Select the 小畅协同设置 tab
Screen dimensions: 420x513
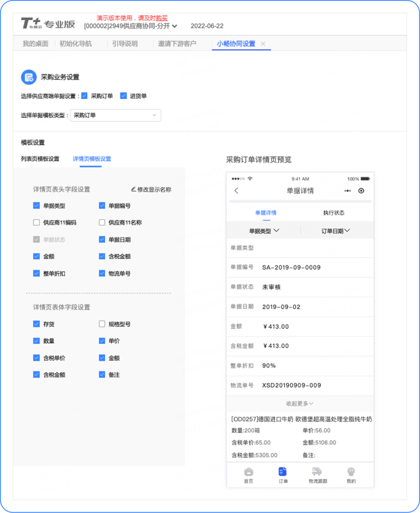236,44
